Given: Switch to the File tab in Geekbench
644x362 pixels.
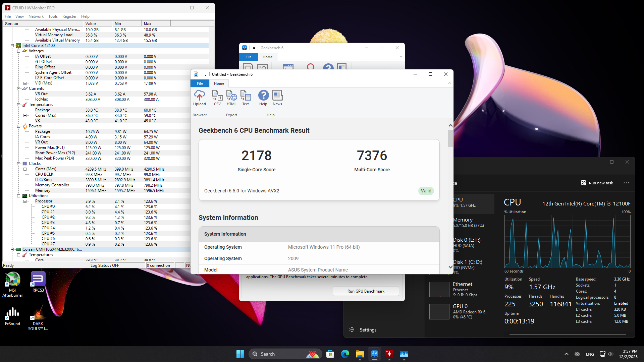Looking at the screenshot, I should click(x=200, y=83).
